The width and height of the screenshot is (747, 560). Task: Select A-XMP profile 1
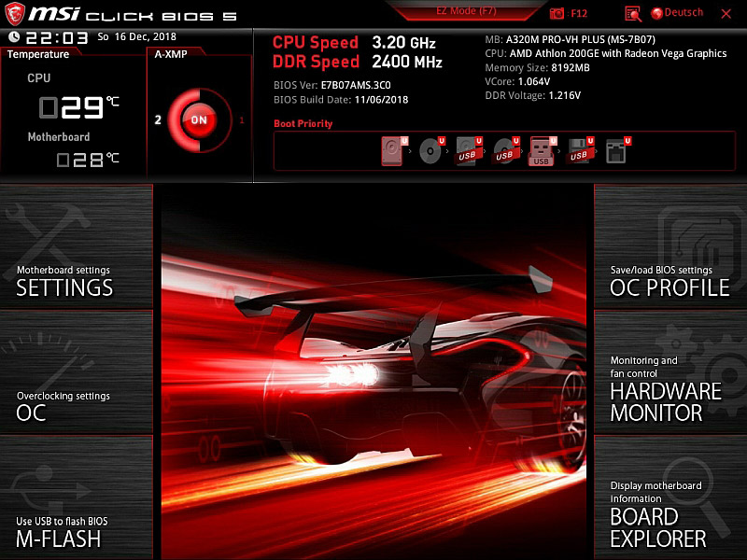(x=242, y=120)
